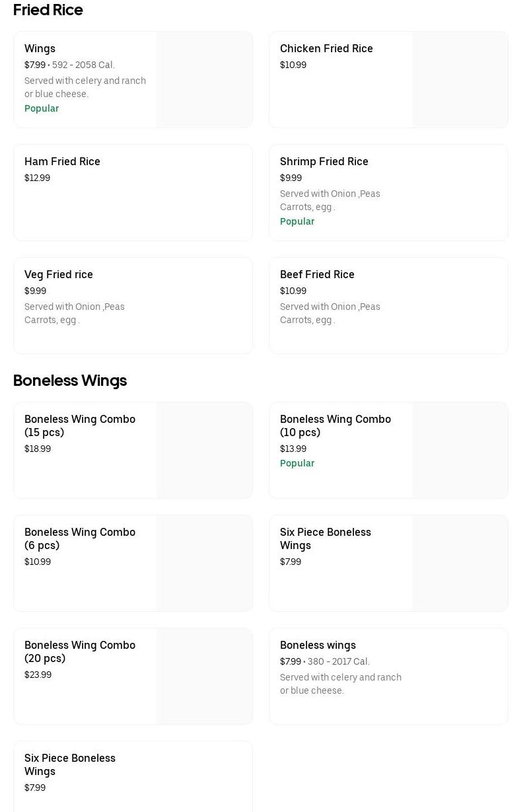Click the Boneless Wing Combo (20 pcs) image

tap(204, 676)
